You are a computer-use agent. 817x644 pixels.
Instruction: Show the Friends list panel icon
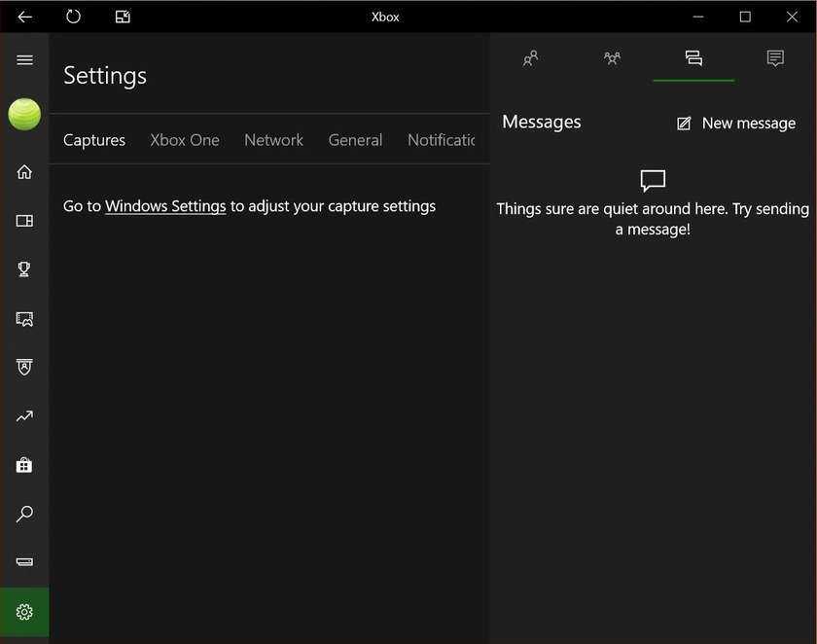530,58
